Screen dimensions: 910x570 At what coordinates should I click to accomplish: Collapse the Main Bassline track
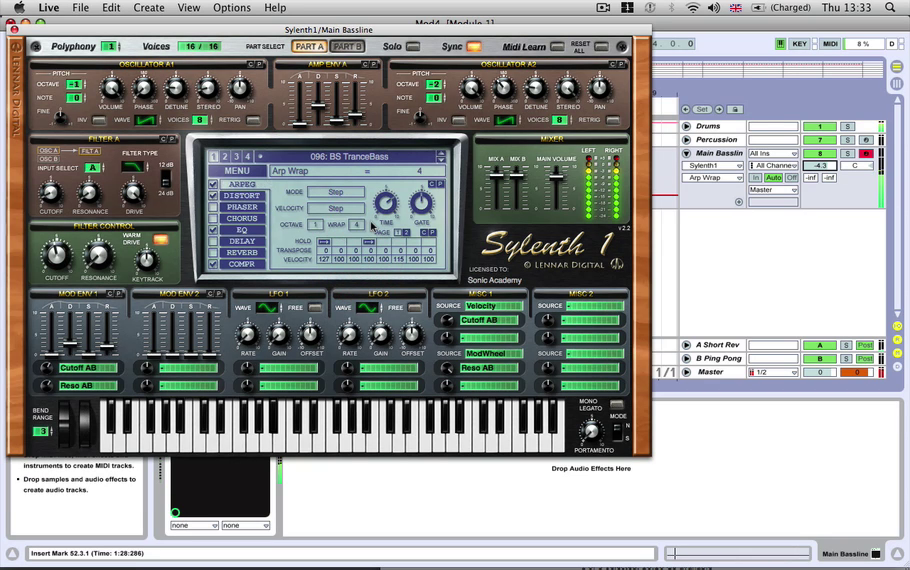687,153
